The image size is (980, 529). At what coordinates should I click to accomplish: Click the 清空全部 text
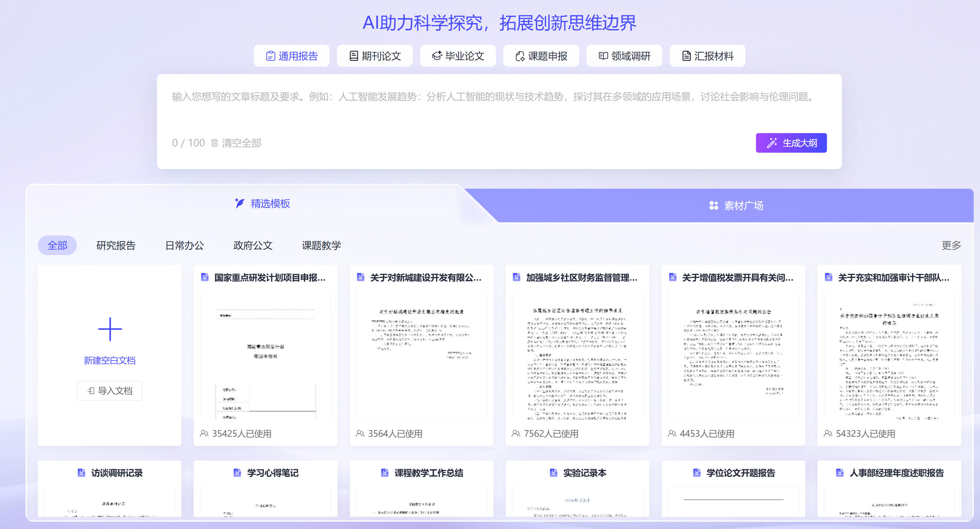coord(242,143)
